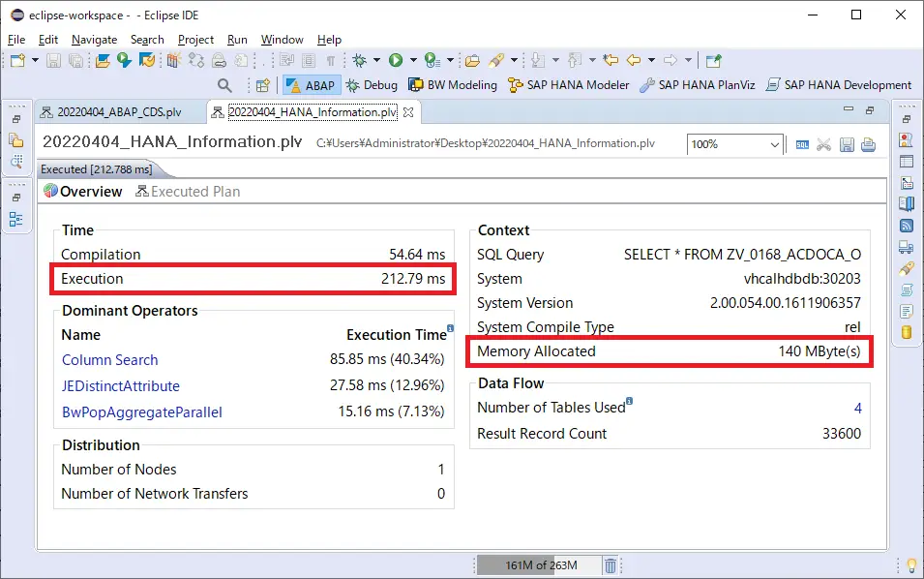Open the highlighter tool dropdown arrow
Screen dimensions: 924x579
(x=514, y=60)
